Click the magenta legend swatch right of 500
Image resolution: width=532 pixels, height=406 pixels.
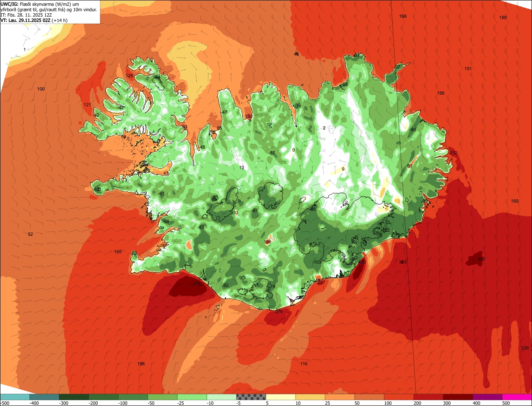tap(517, 397)
